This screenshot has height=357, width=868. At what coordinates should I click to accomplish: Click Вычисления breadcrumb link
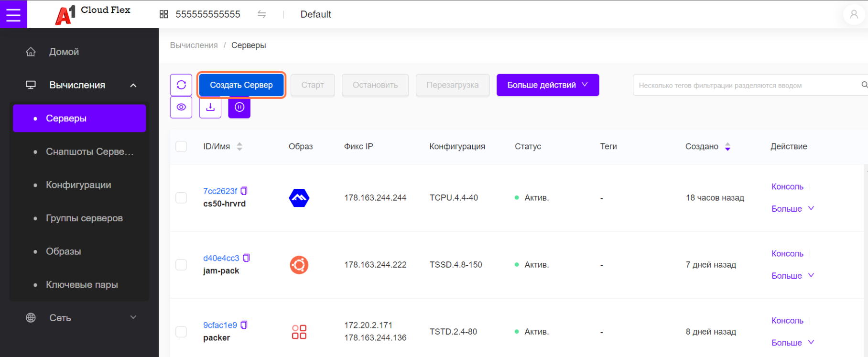click(194, 45)
